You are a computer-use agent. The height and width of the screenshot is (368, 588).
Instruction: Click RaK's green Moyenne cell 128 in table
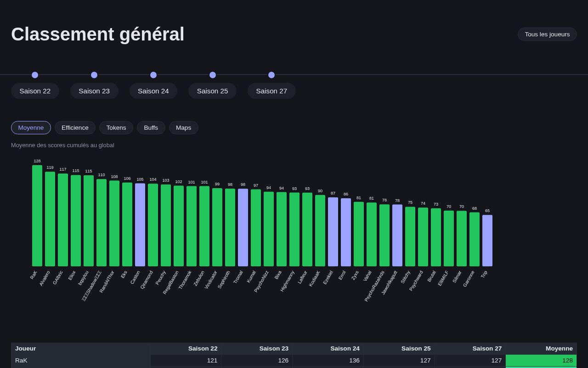coord(541,361)
